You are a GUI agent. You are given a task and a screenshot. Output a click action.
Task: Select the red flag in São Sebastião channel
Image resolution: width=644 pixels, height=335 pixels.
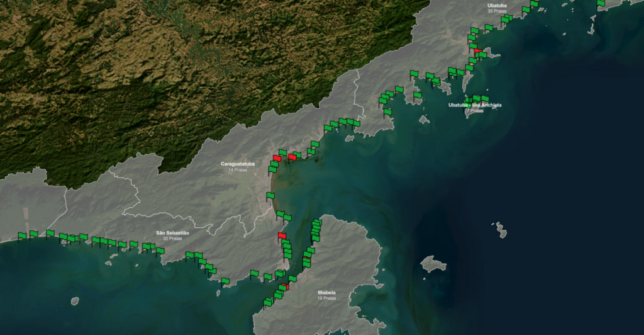point(282,236)
